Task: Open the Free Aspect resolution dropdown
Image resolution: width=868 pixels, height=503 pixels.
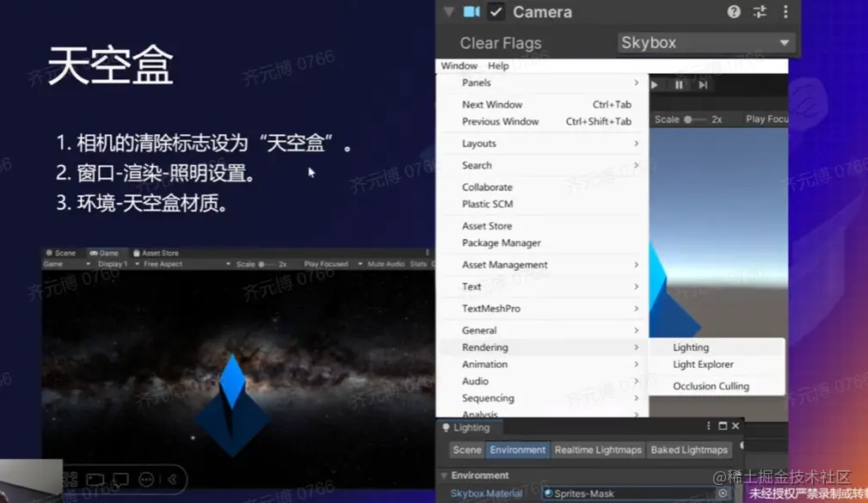Action: [187, 264]
